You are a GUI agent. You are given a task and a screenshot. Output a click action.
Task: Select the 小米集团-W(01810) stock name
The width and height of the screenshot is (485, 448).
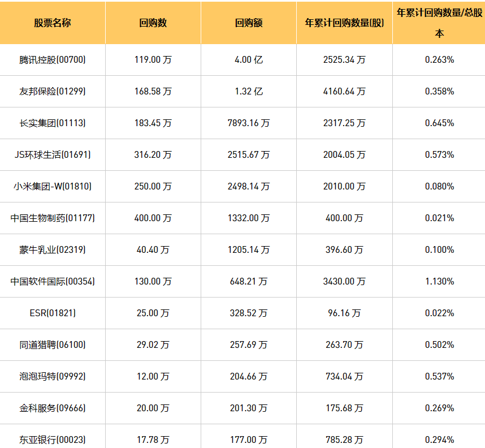point(52,186)
